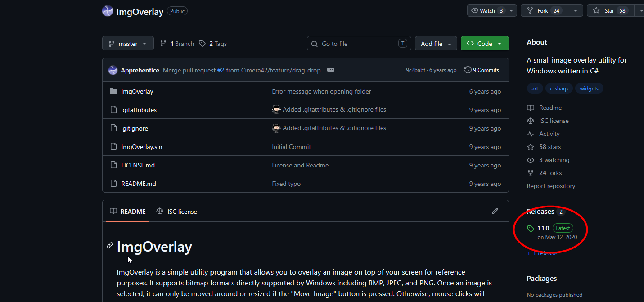The image size is (644, 302).
Task: Open the Apprehentice author name link
Action: click(140, 70)
